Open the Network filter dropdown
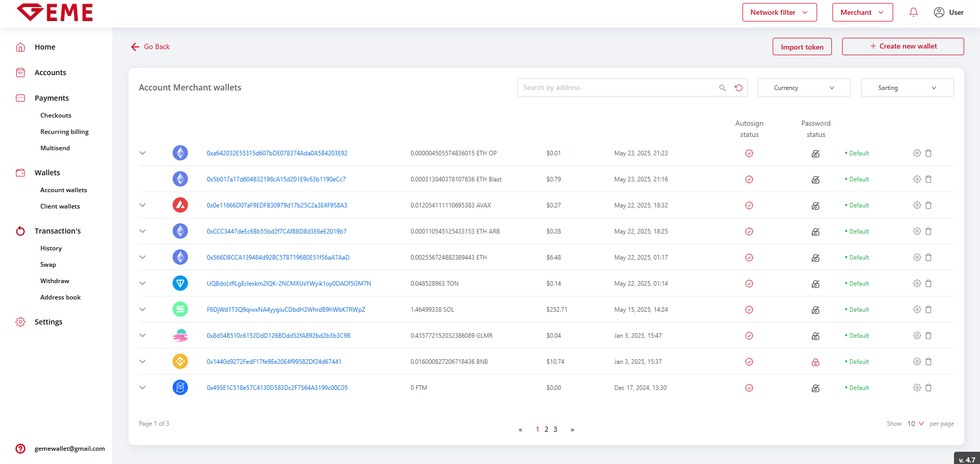980x464 pixels. point(779,12)
